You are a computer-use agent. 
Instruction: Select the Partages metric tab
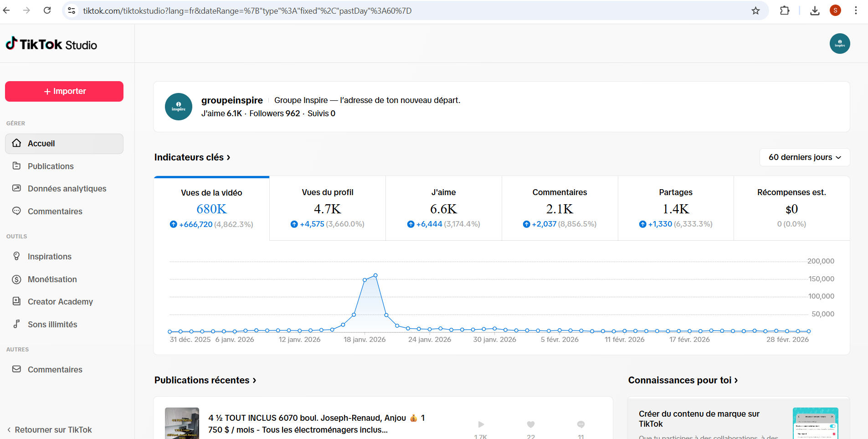676,208
